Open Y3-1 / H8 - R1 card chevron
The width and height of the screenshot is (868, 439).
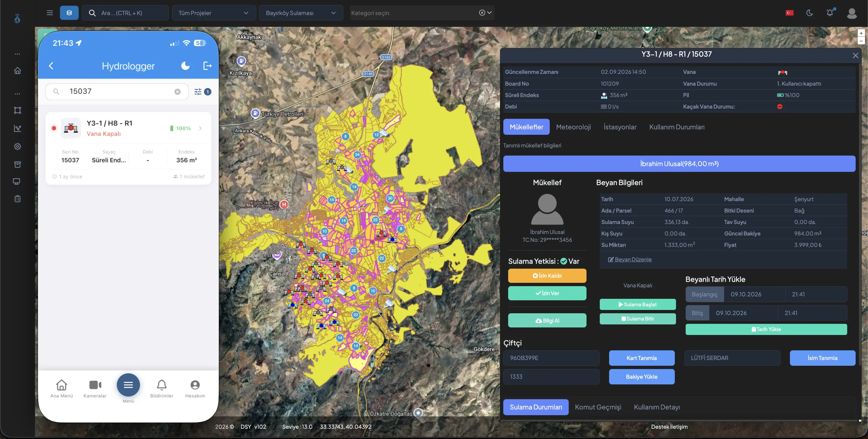200,128
